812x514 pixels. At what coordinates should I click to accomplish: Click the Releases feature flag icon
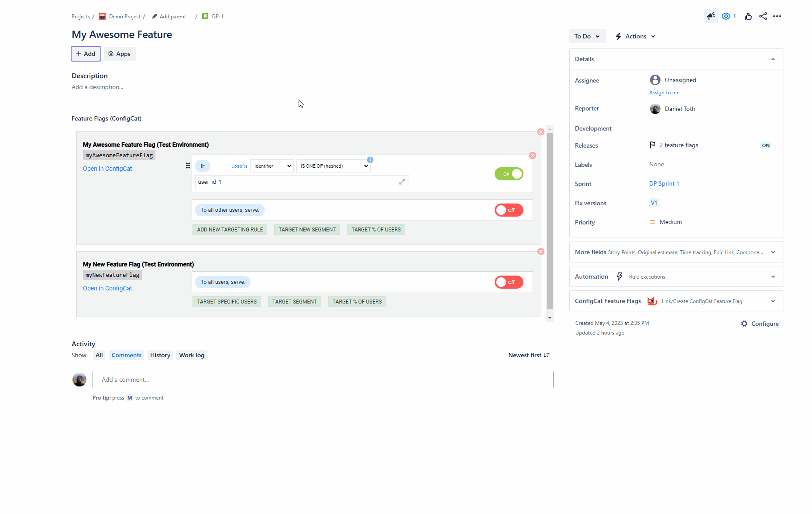652,145
